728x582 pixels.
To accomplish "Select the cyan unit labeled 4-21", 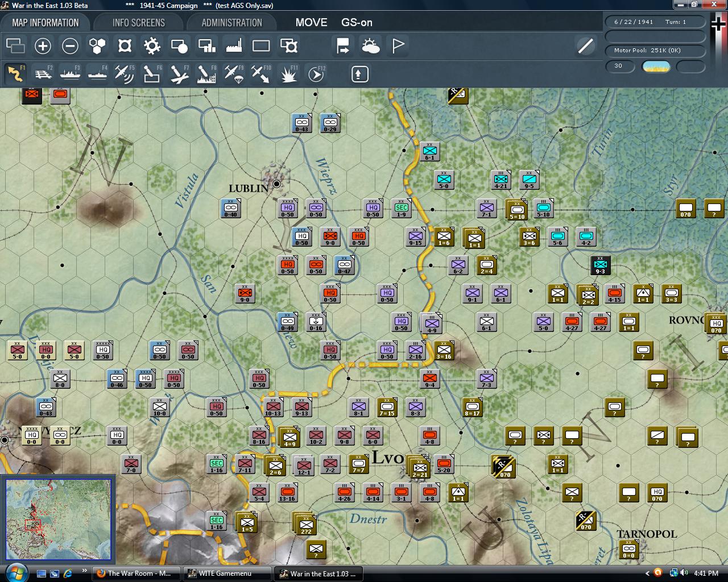I will [x=500, y=180].
